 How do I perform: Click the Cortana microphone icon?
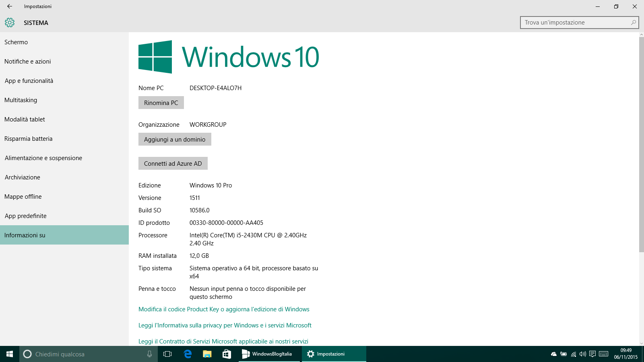[149, 354]
